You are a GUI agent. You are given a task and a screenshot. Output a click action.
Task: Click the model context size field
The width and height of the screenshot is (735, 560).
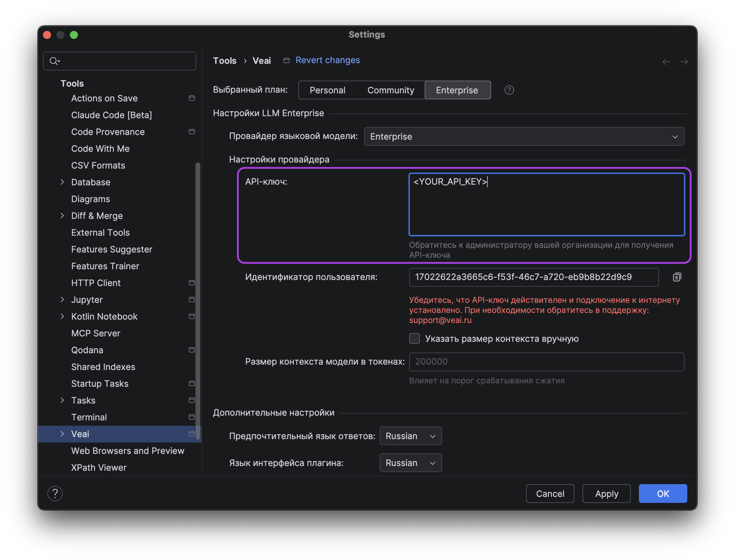[x=547, y=362]
